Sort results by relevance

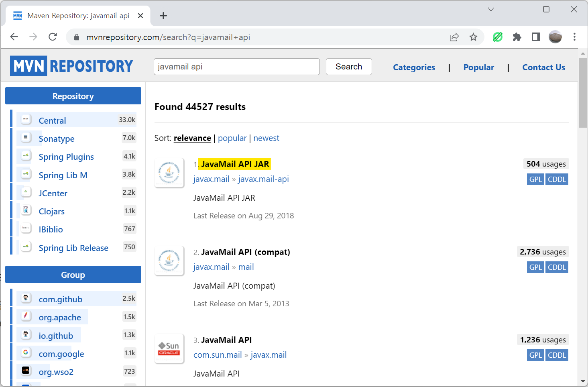192,138
